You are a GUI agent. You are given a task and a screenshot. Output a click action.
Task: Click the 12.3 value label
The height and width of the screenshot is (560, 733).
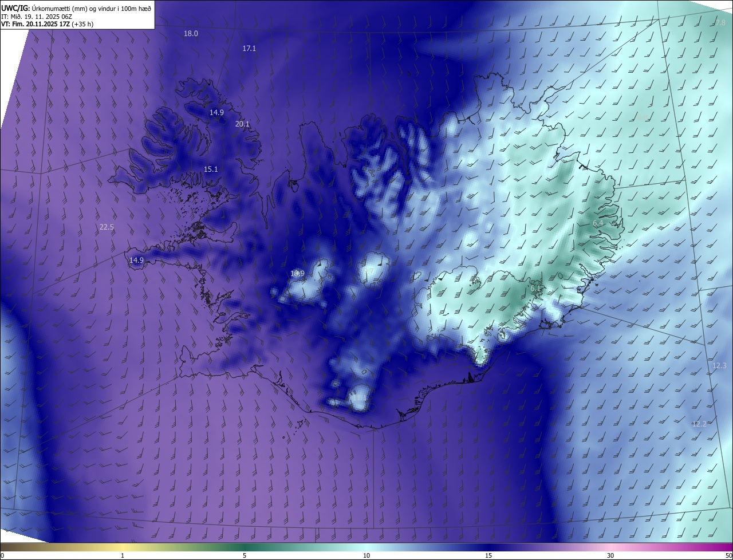(x=719, y=366)
